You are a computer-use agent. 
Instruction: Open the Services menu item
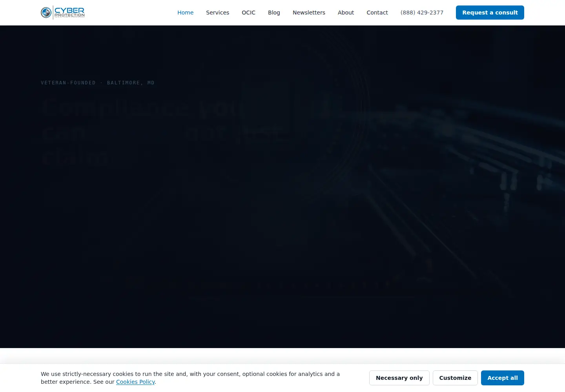pyautogui.click(x=217, y=13)
